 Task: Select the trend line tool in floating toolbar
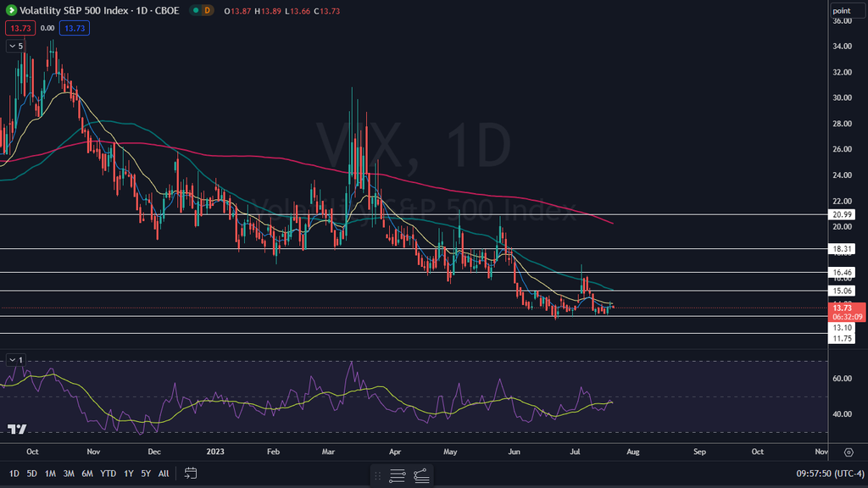[x=422, y=475]
